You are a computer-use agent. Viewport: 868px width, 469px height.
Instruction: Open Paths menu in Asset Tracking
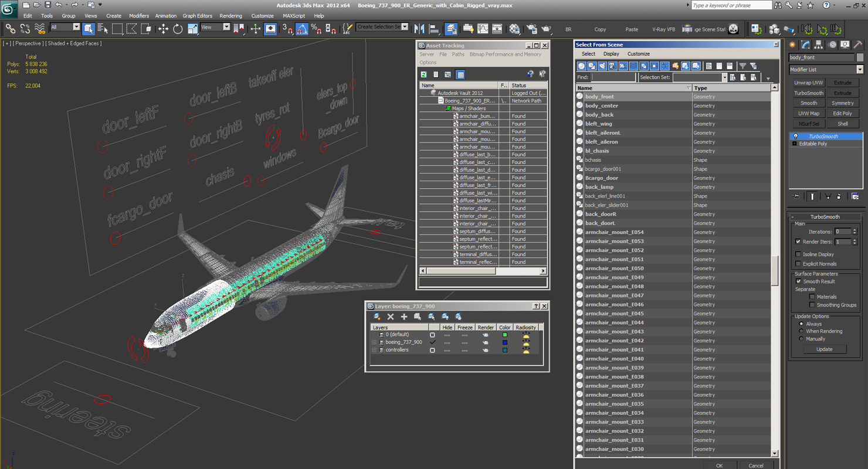pos(458,54)
